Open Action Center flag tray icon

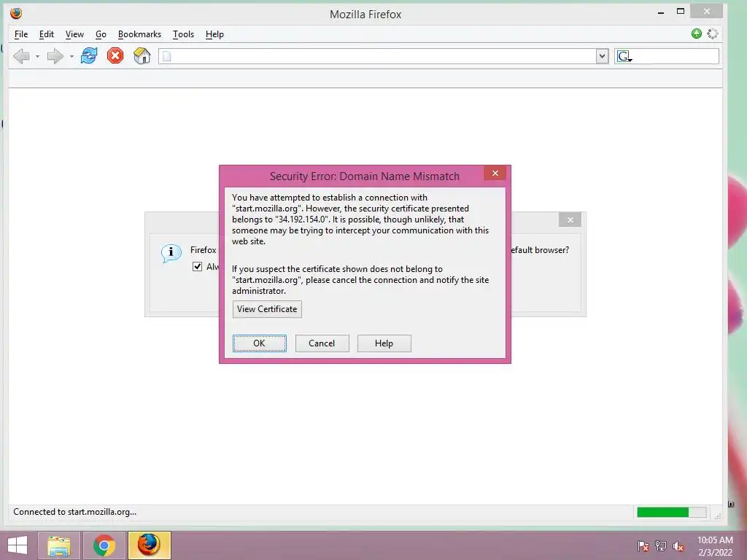point(643,546)
